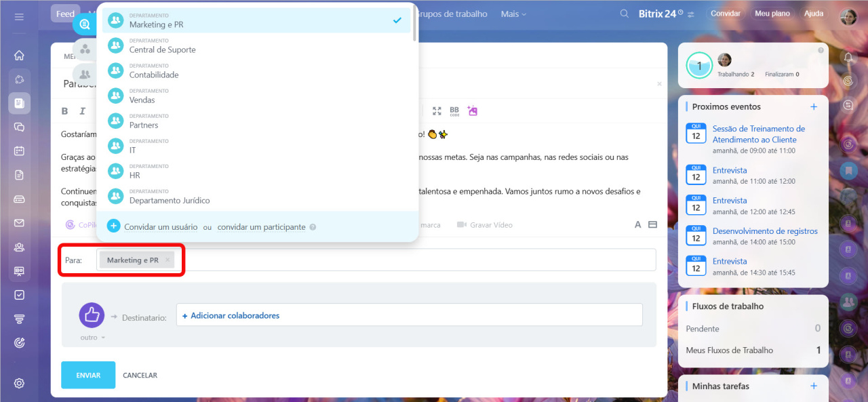This screenshot has width=868, height=402.
Task: Open the AI image generator icon
Action: (473, 111)
